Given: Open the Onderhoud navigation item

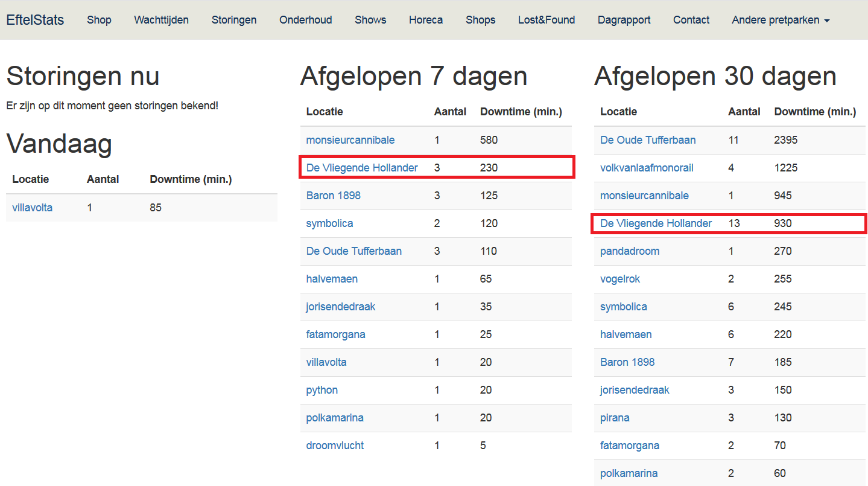Looking at the screenshot, I should tap(305, 20).
